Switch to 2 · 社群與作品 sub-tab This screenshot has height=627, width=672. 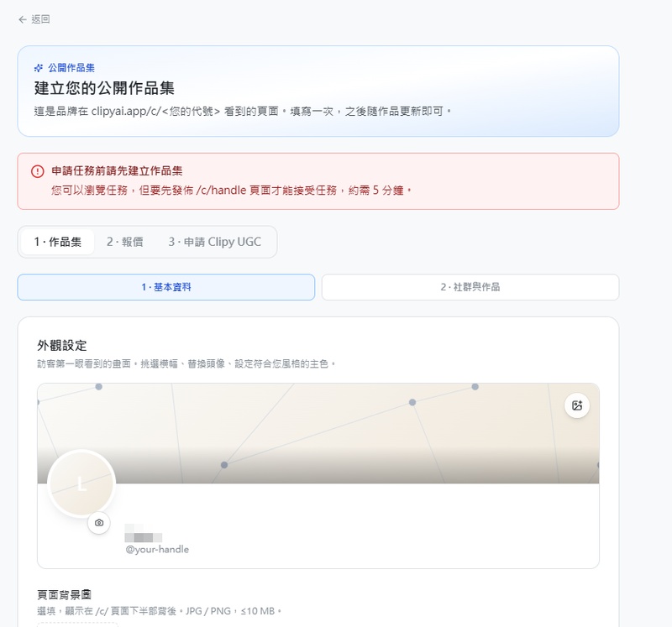click(x=470, y=287)
